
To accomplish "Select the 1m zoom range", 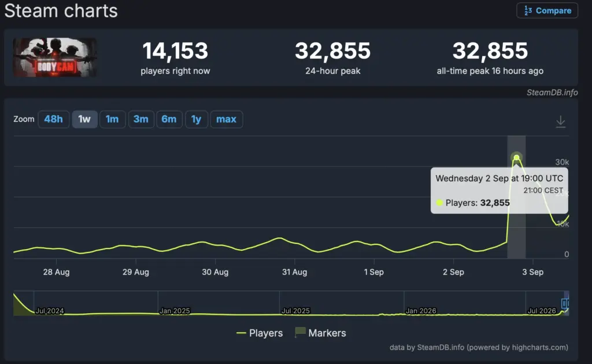I will pyautogui.click(x=112, y=119).
